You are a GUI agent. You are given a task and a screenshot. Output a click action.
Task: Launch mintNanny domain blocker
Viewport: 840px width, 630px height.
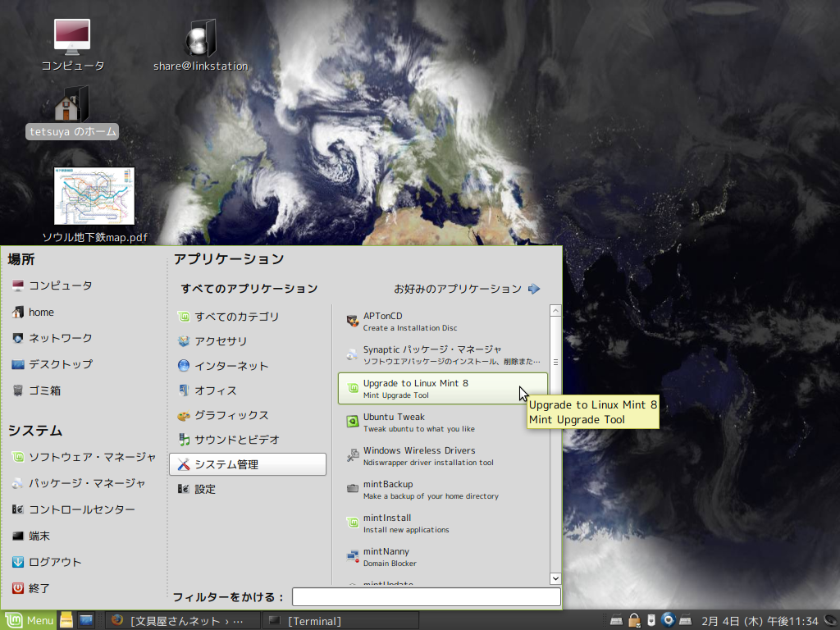click(x=443, y=557)
